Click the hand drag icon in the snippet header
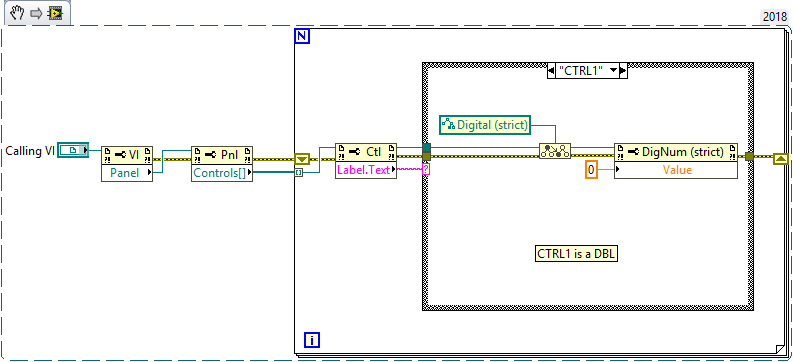Viewport: 793px width, 362px height. [x=17, y=13]
